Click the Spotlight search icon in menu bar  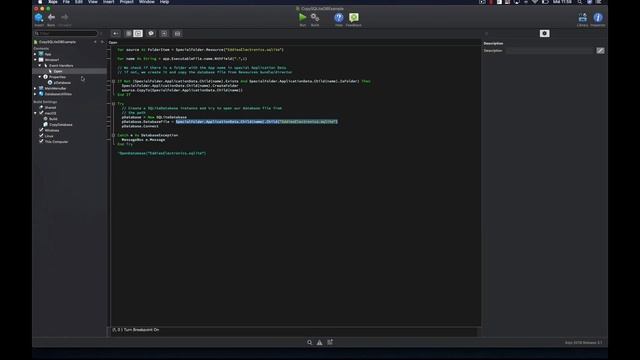tap(580, 2)
